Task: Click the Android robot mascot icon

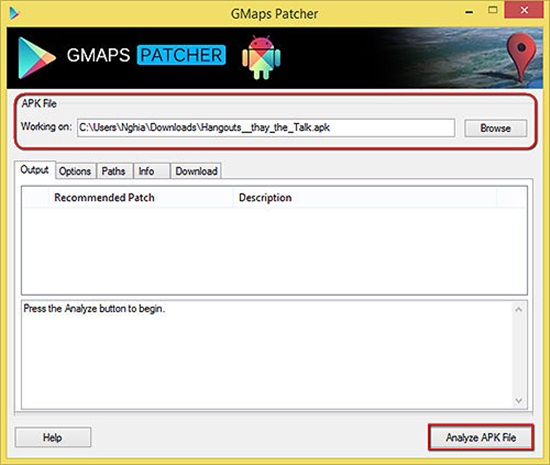Action: click(261, 57)
